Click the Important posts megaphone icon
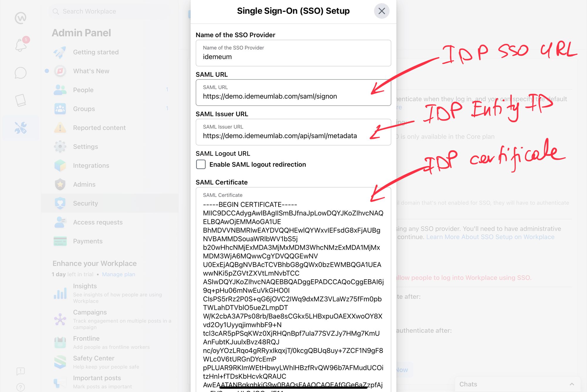 [60, 382]
